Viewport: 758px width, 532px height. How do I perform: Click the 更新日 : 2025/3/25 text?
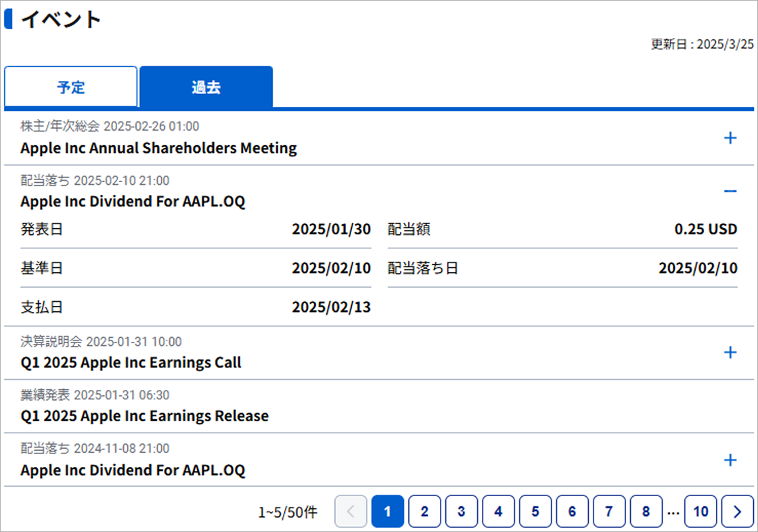pyautogui.click(x=702, y=44)
